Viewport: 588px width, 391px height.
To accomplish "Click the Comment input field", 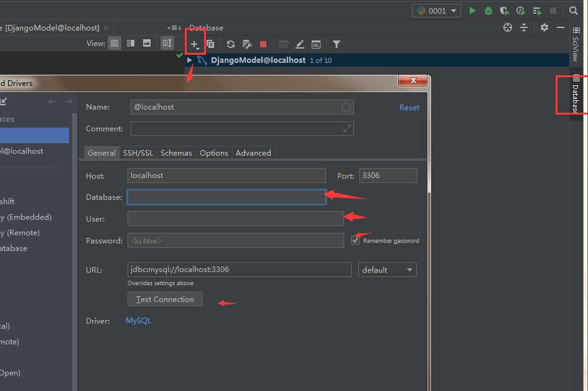I will click(242, 128).
